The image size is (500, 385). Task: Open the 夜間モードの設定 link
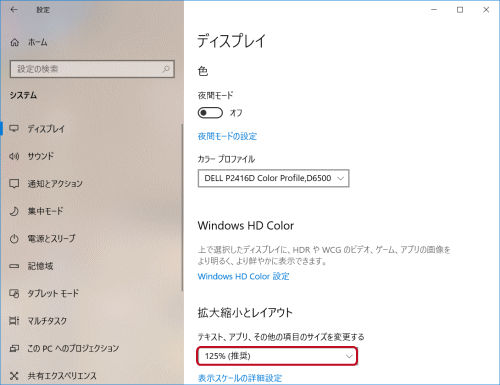(x=227, y=136)
